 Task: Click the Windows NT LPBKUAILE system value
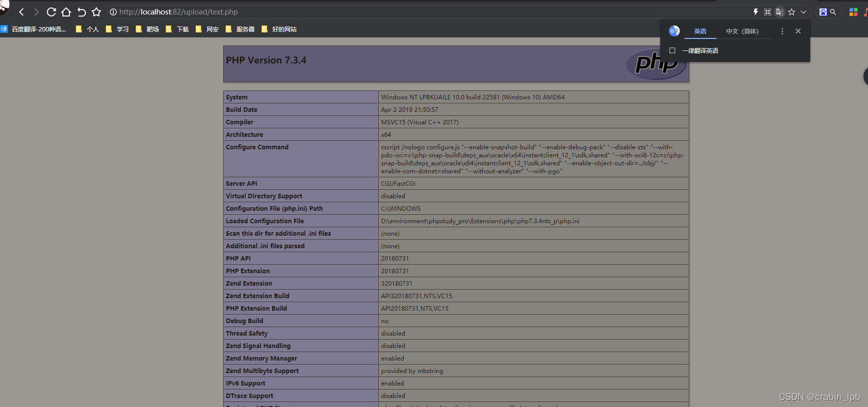click(x=473, y=97)
